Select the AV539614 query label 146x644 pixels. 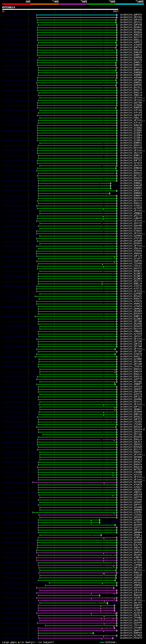[x=8, y=8]
